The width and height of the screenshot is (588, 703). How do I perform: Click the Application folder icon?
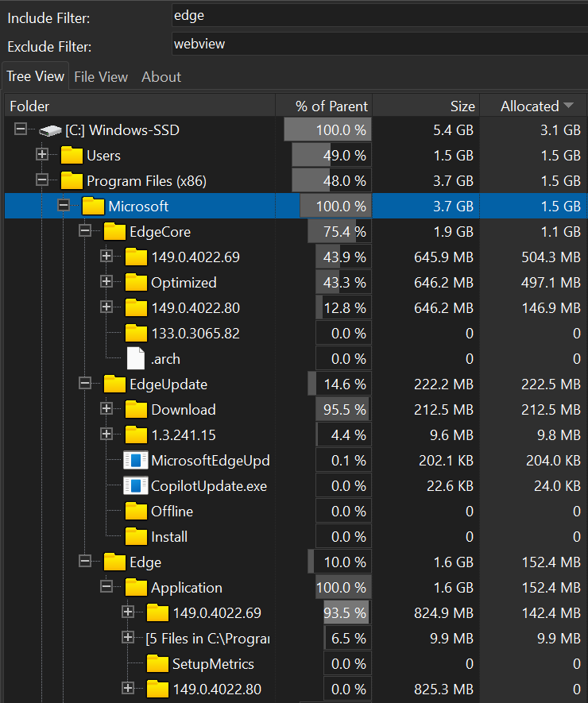click(x=137, y=587)
